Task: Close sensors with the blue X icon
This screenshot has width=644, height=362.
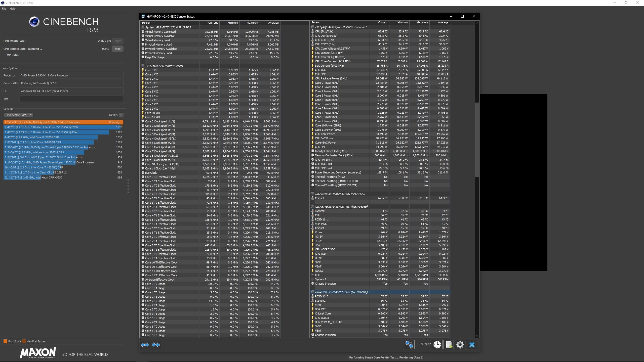Action: click(472, 345)
